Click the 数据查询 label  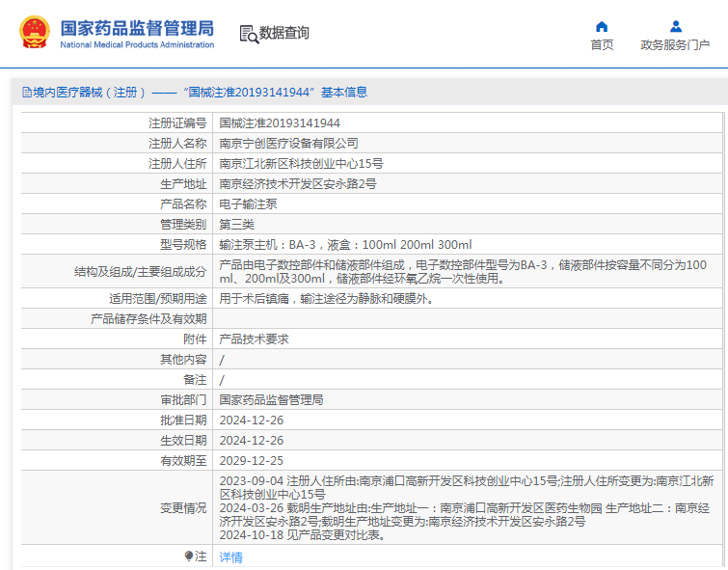coord(283,33)
